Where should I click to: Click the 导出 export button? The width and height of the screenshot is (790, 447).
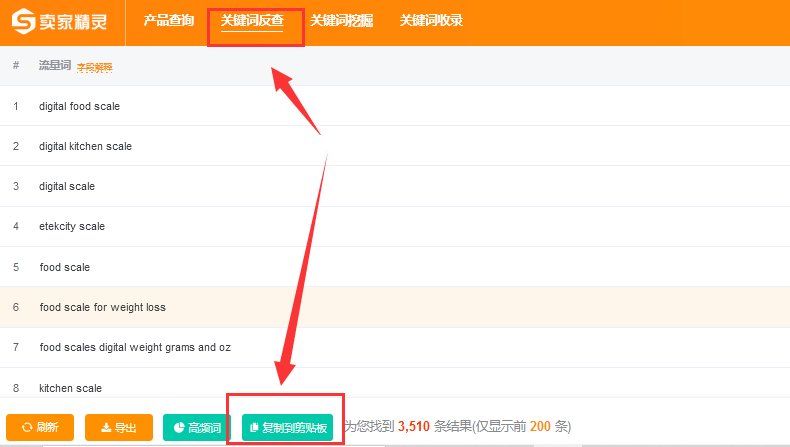pyautogui.click(x=119, y=427)
